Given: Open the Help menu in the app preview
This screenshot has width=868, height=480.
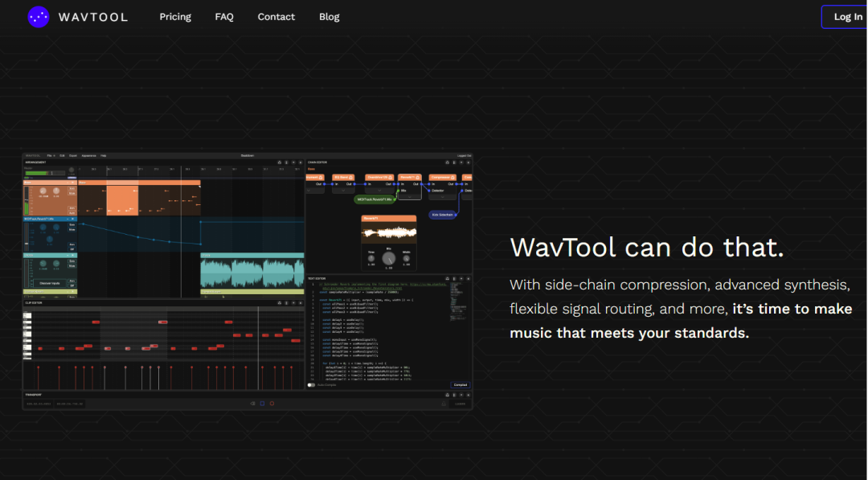Looking at the screenshot, I should point(103,155).
